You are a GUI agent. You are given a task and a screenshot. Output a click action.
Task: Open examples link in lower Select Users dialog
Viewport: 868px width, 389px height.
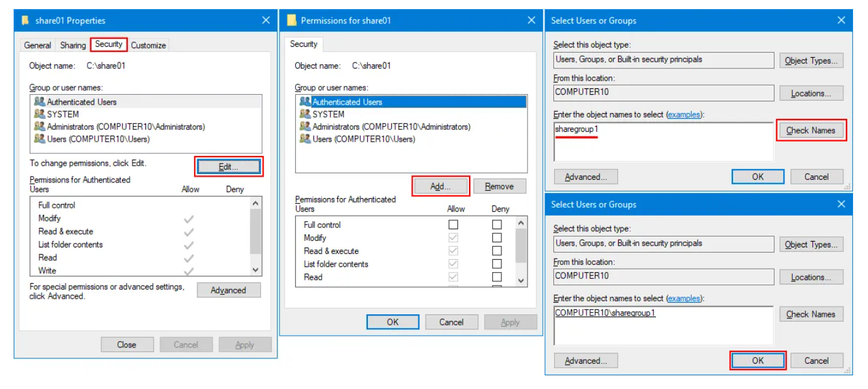684,299
